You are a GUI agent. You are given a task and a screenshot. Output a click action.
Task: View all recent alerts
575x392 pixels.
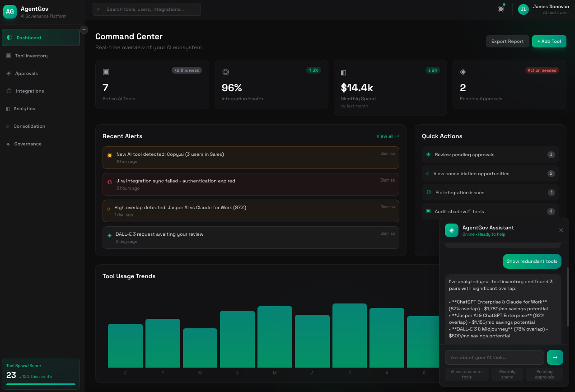coord(388,136)
